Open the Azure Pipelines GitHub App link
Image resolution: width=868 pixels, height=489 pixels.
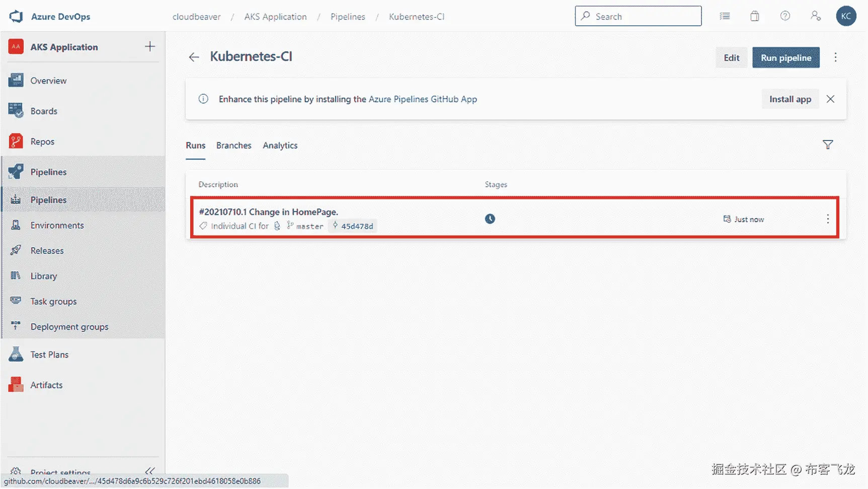pos(423,99)
